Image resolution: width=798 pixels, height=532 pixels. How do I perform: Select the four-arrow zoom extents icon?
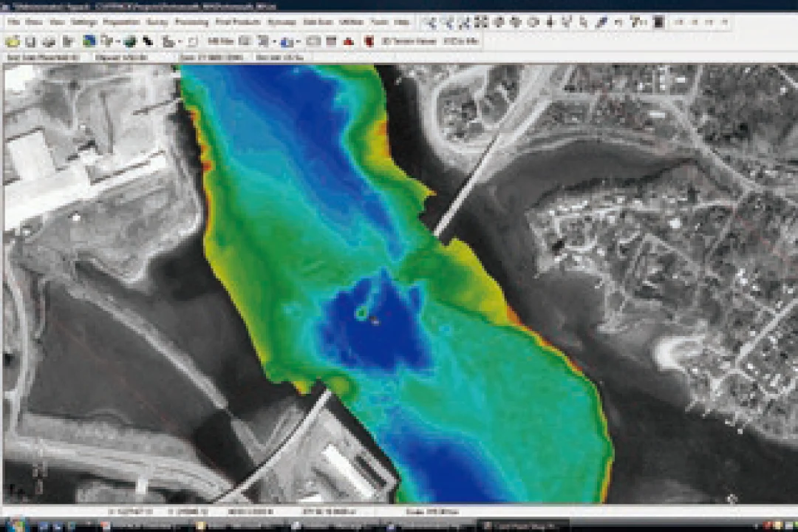(482, 22)
